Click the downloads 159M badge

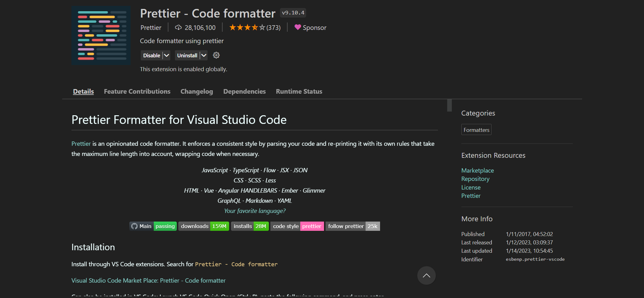click(204, 226)
